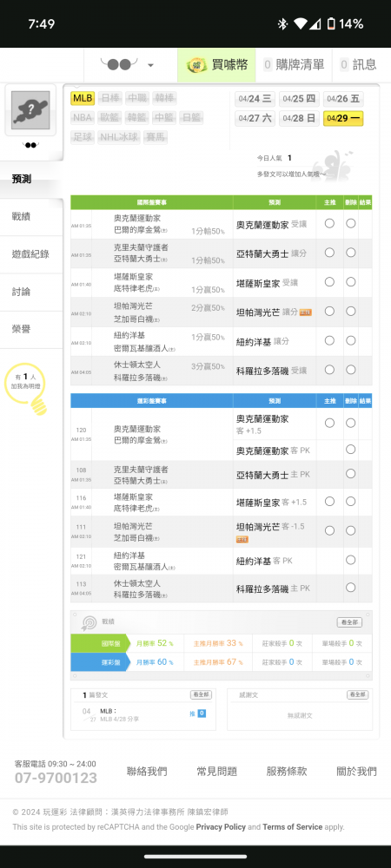This screenshot has width=391, height=868.
Task: Select 主推 radio for 堪薩斯皇家 客 +1.5
Action: click(x=329, y=501)
